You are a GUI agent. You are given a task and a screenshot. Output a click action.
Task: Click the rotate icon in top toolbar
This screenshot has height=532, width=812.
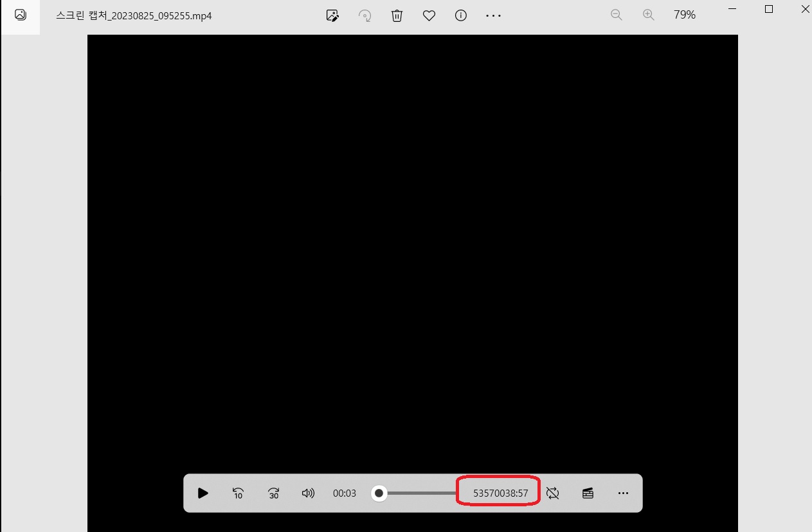[x=365, y=15]
